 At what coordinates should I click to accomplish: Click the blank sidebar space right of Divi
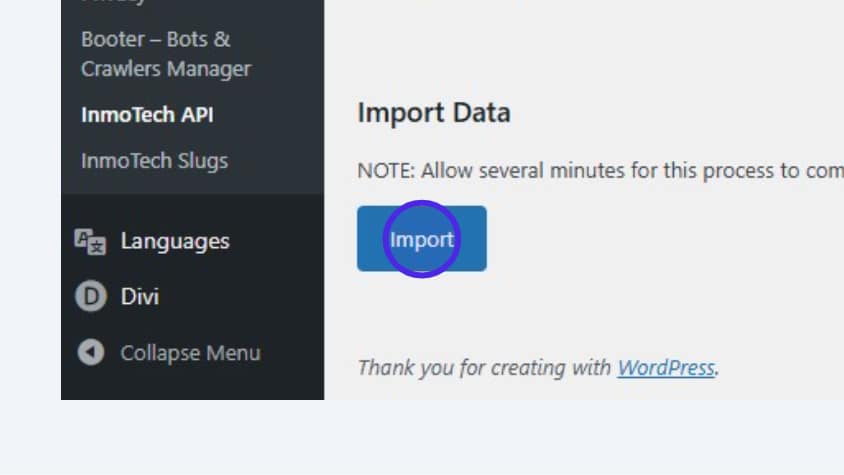250,297
